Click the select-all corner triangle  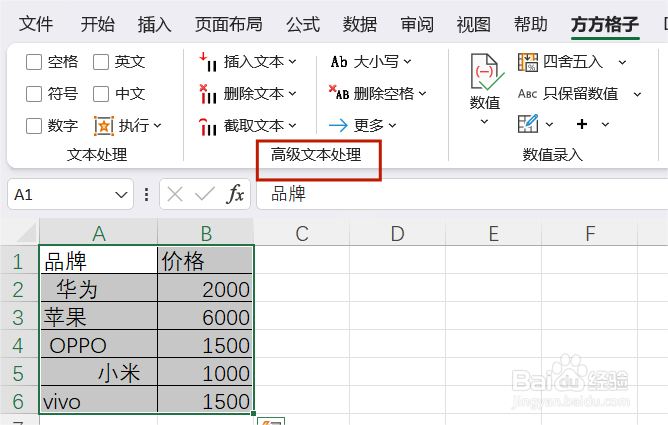point(26,233)
